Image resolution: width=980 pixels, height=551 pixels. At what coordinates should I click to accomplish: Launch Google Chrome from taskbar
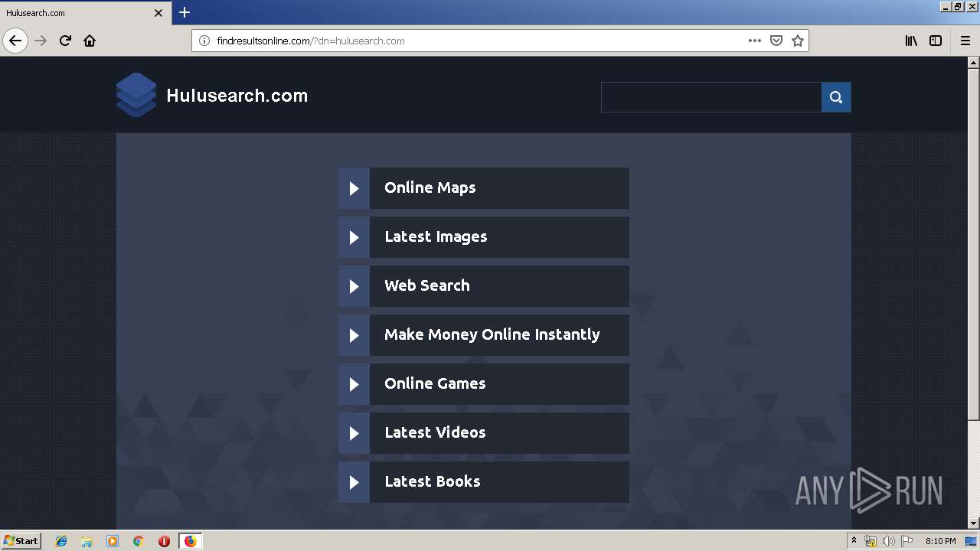(138, 541)
